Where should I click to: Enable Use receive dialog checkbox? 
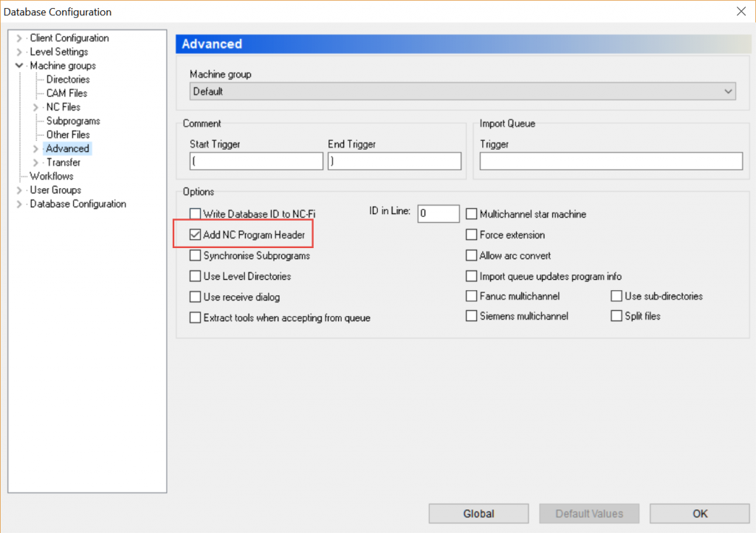pyautogui.click(x=195, y=297)
